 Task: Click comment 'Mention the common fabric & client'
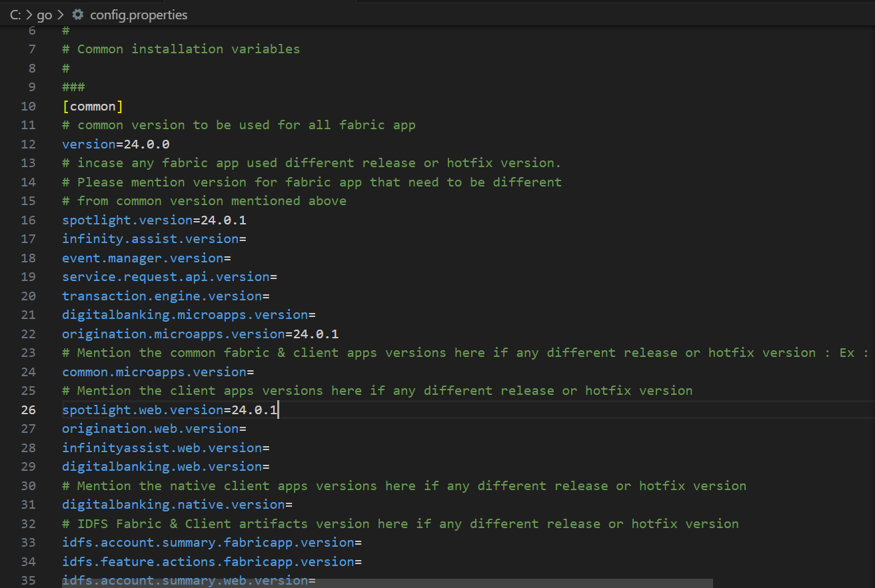point(466,352)
